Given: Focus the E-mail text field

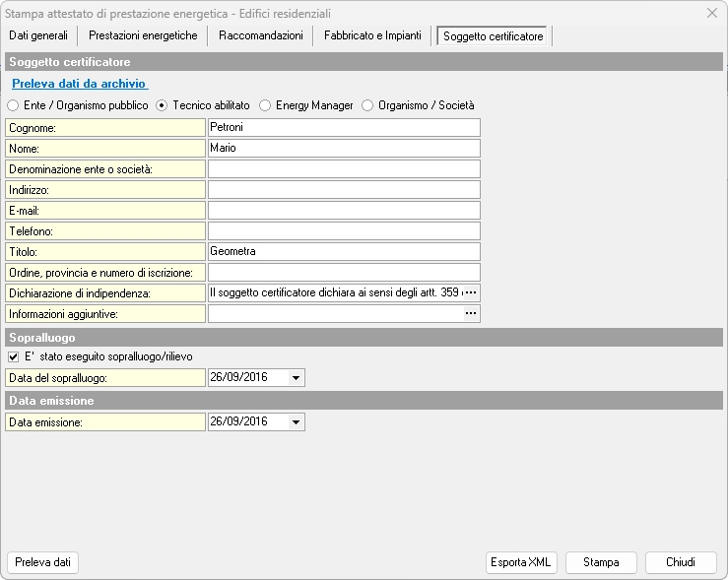Looking at the screenshot, I should (x=343, y=210).
